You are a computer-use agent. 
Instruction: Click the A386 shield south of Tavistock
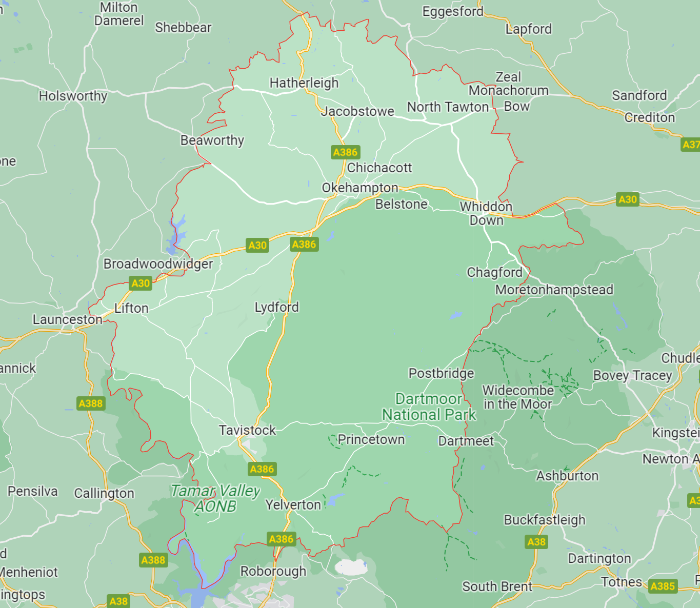click(x=262, y=469)
